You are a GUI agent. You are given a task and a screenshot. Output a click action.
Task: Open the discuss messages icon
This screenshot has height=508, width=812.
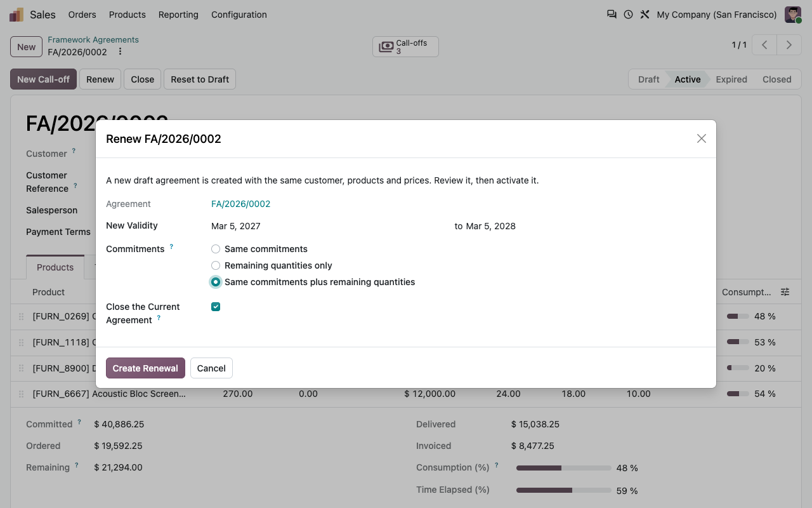pos(612,15)
